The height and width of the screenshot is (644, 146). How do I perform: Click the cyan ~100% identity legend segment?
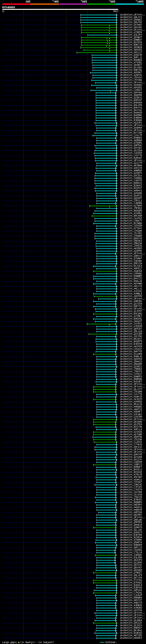click(130, 4)
